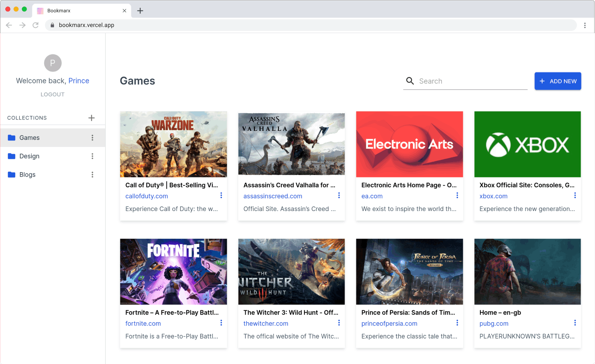Close the Bookmarx browser tab
Image resolution: width=595 pixels, height=364 pixels.
tap(124, 11)
